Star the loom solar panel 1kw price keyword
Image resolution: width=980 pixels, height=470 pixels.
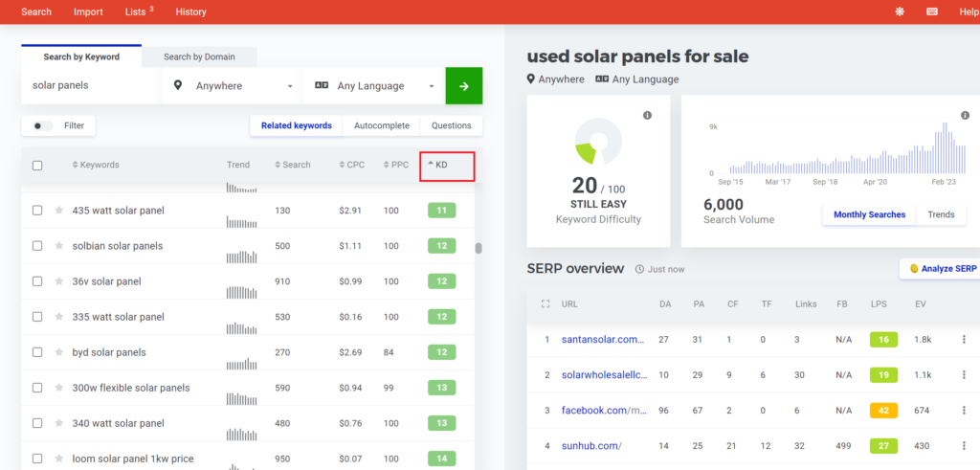[x=58, y=459]
